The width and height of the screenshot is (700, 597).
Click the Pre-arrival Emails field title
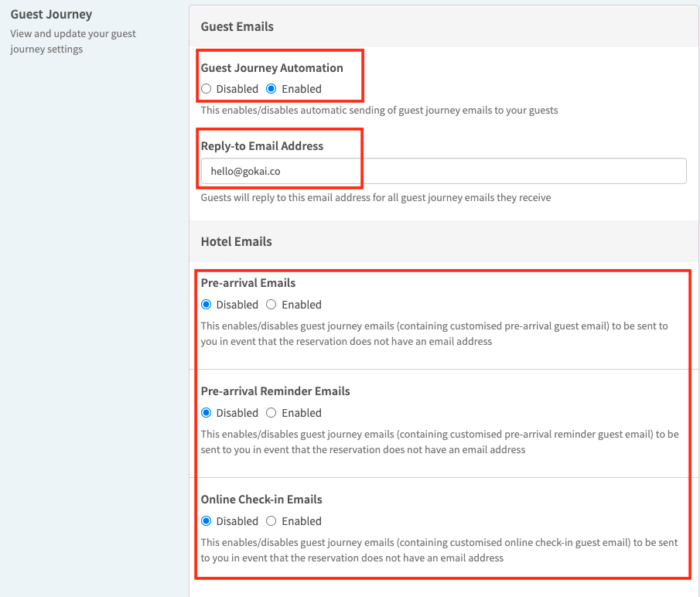click(248, 283)
